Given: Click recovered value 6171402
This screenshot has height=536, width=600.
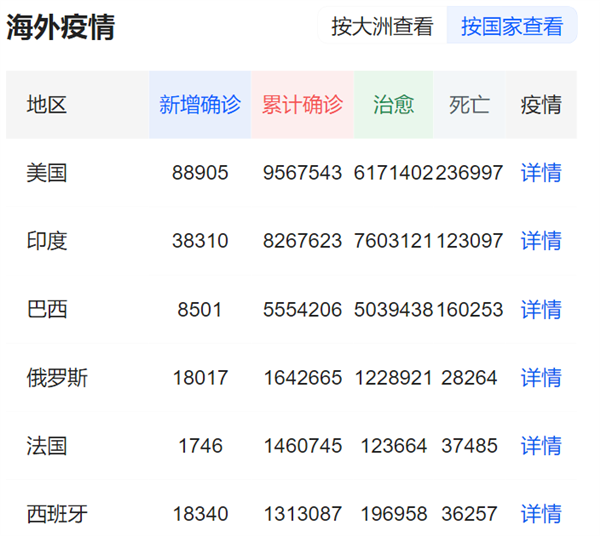Looking at the screenshot, I should (393, 173).
